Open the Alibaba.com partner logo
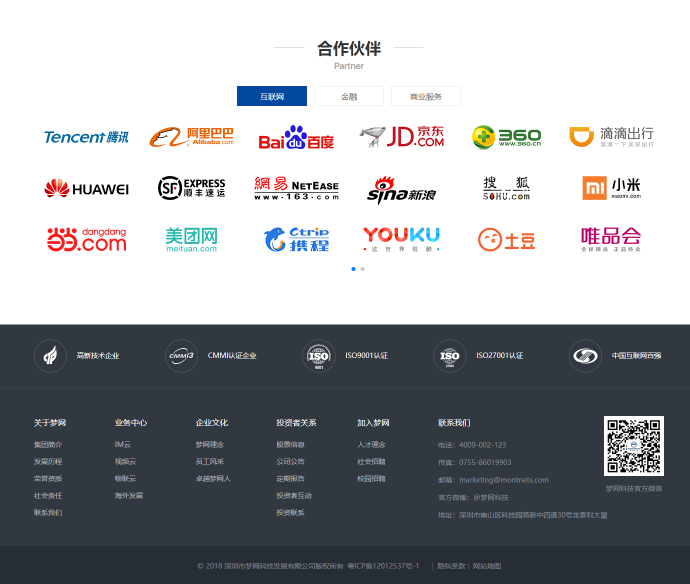 (192, 137)
